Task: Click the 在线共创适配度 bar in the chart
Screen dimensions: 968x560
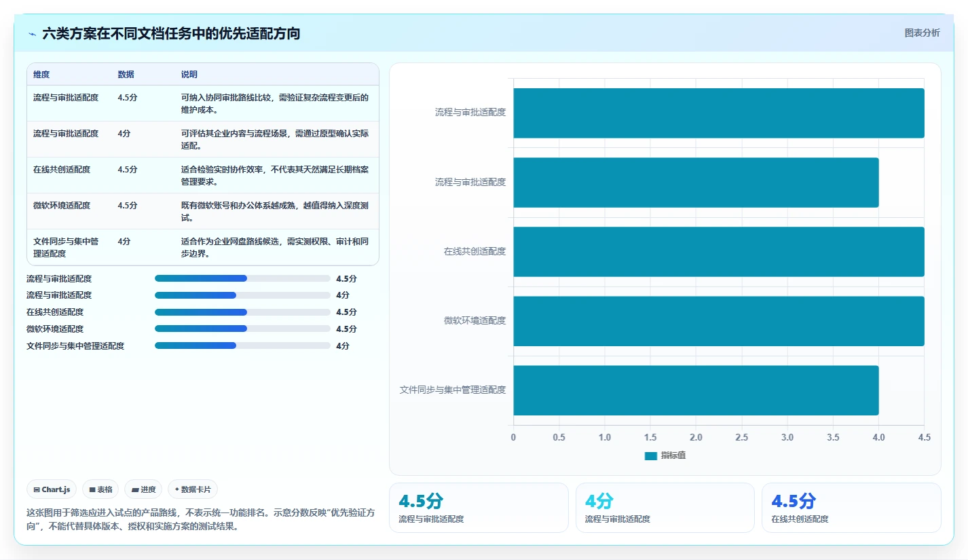Action: [719, 252]
